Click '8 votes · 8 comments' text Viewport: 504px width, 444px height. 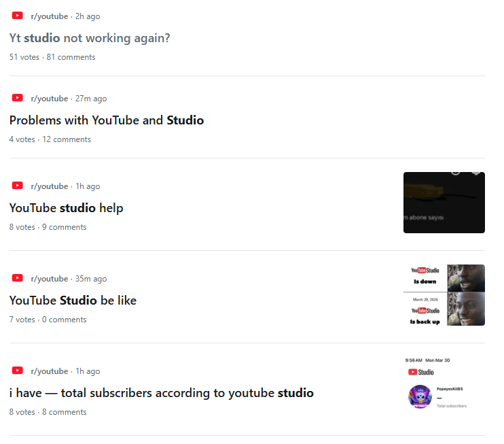48,412
